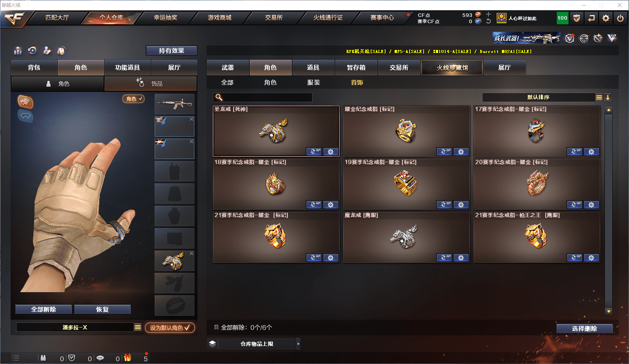Click the power exit icon
Image resolution: width=629 pixels, height=364 pixels.
click(620, 18)
